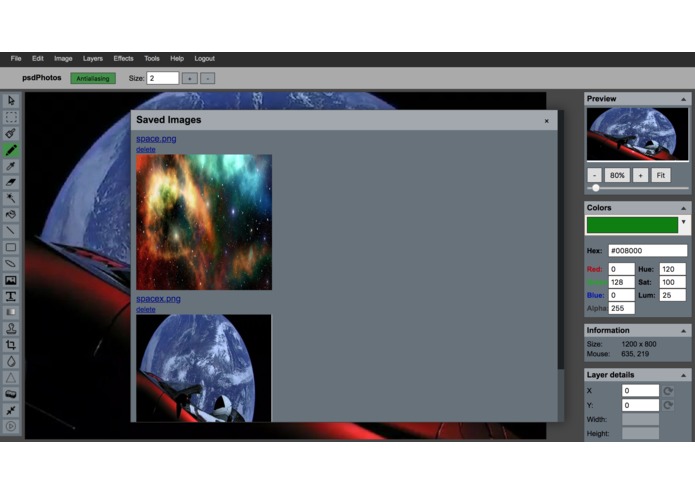Screen dimensions: 695x494
Task: Zoom in with Preview plus button
Action: click(x=640, y=175)
